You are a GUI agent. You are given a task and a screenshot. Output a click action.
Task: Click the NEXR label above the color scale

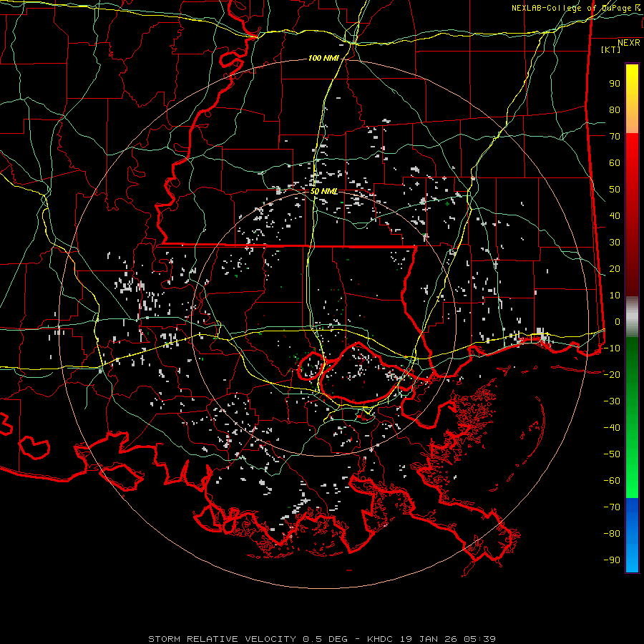click(x=628, y=43)
